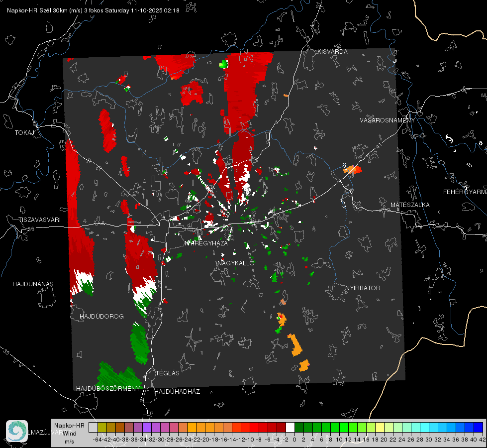Viewport: 487px width, 448px height.
Task: Select the HAJDÚNÁNÁS label
Action: 33,284
